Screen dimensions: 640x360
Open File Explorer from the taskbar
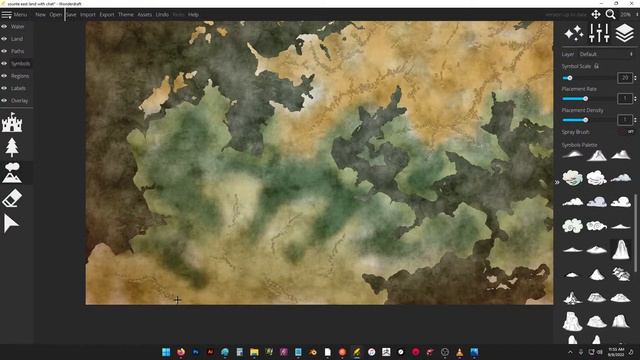(x=254, y=352)
